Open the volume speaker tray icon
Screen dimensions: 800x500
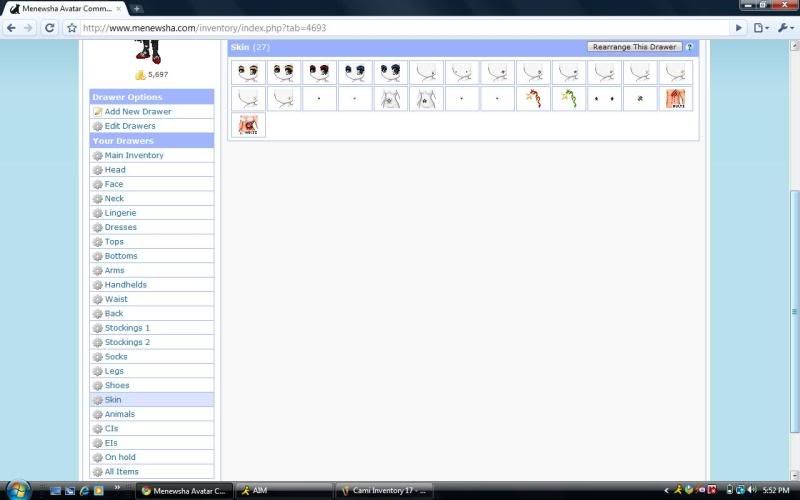coord(751,490)
